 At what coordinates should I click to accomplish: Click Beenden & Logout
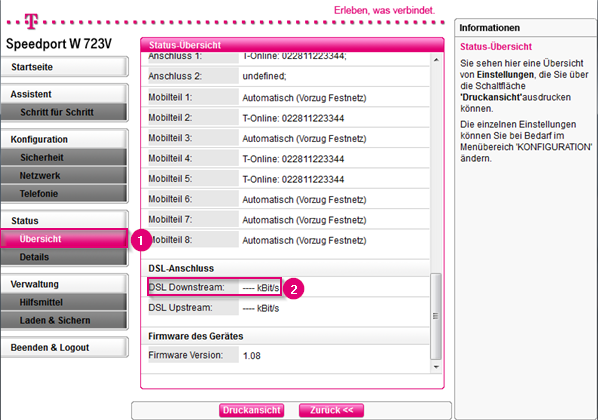point(64,348)
